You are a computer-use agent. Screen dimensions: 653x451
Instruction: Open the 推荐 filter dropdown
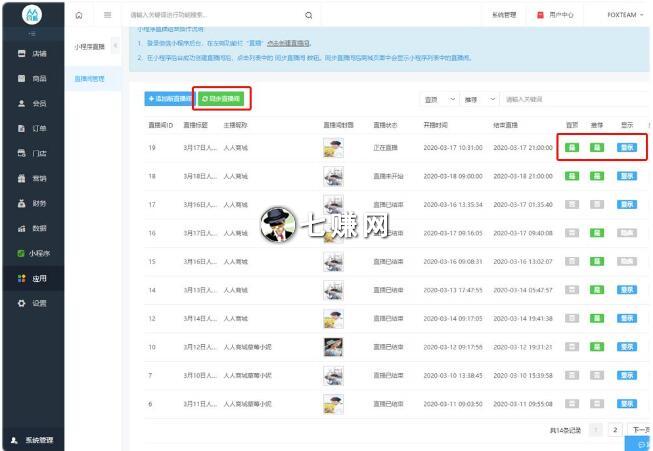tap(479, 100)
